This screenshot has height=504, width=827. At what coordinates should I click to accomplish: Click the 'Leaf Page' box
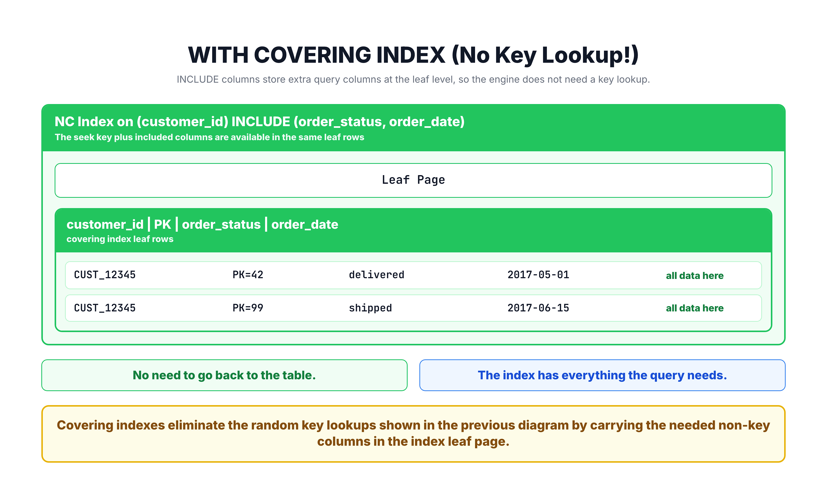(x=413, y=180)
